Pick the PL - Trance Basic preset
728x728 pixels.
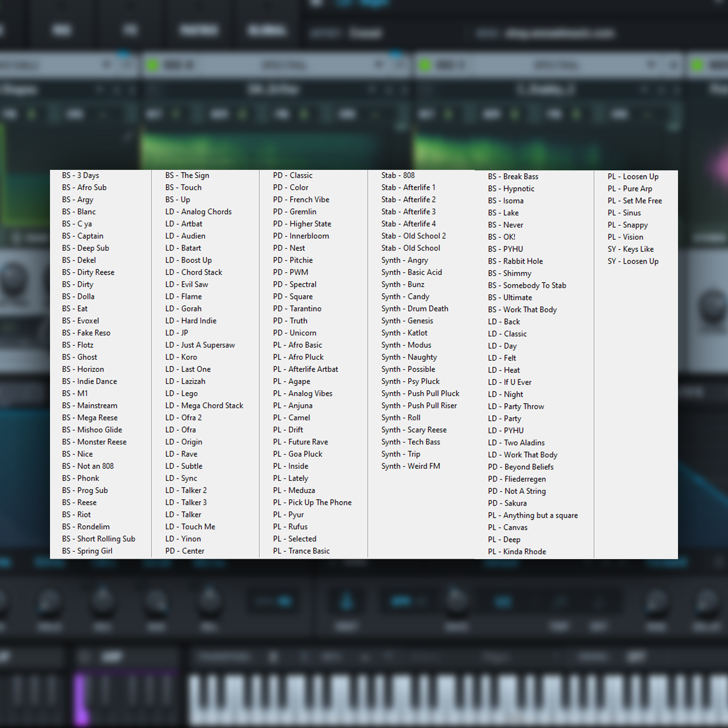(301, 551)
